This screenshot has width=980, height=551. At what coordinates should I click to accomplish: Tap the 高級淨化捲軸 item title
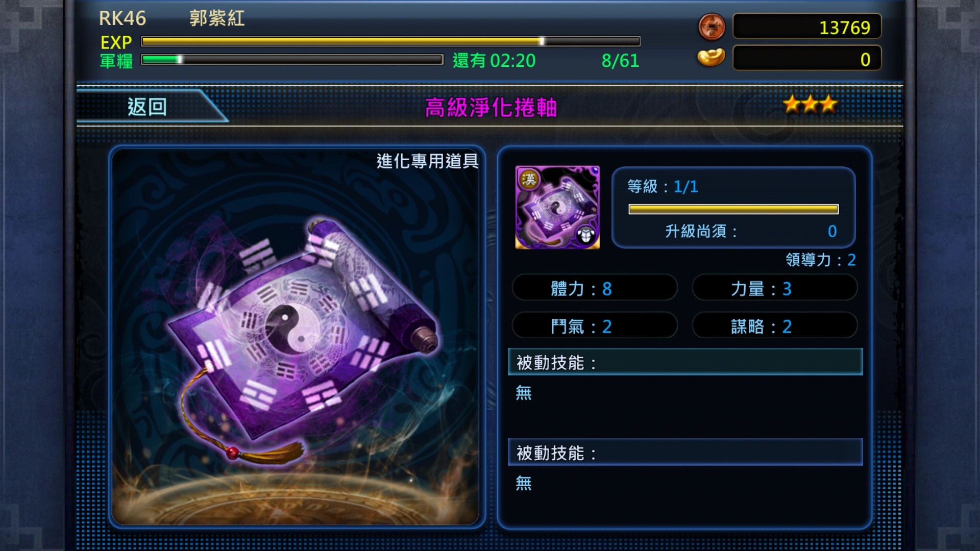[491, 108]
